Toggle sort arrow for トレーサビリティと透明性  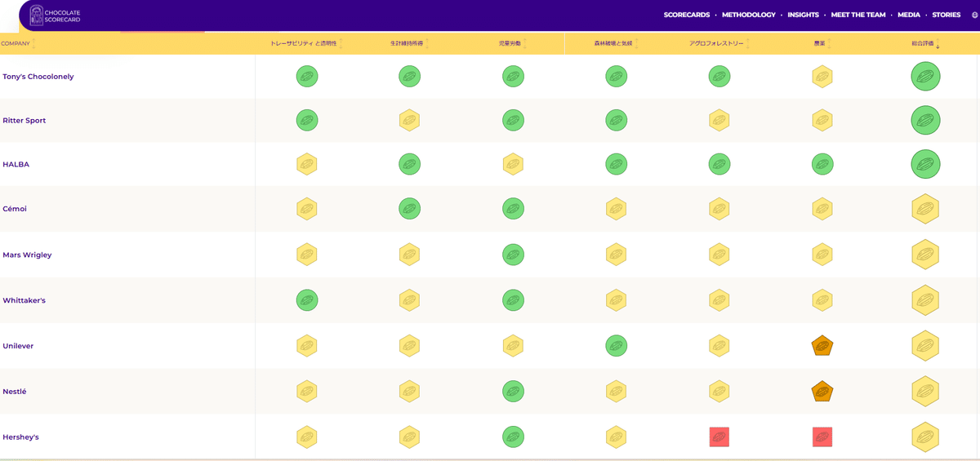coord(341,43)
